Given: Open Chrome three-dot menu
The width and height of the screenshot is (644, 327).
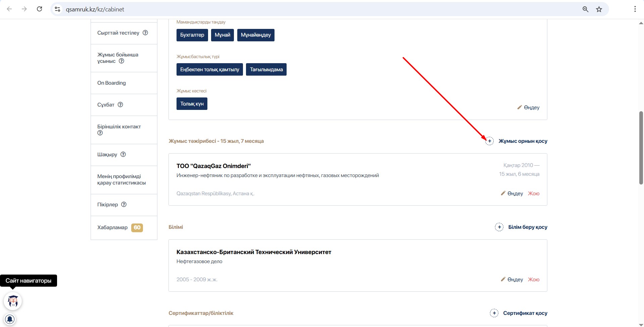Looking at the screenshot, I should [x=635, y=9].
